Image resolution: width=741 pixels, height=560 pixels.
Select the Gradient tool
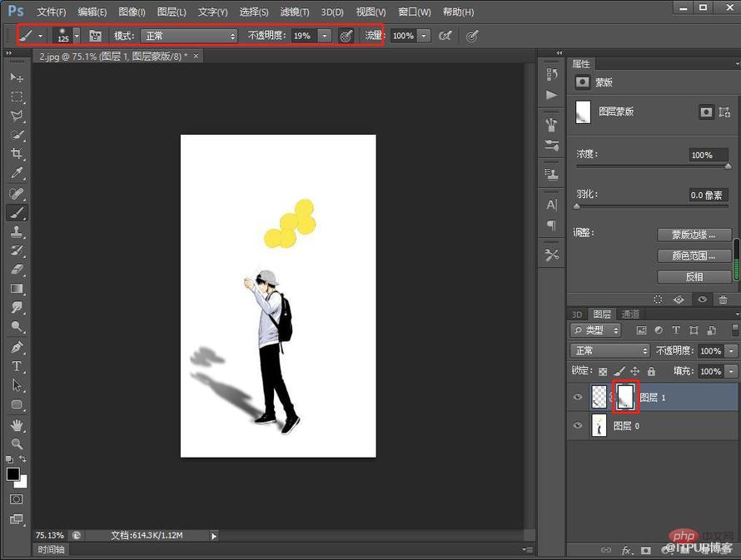coord(17,288)
